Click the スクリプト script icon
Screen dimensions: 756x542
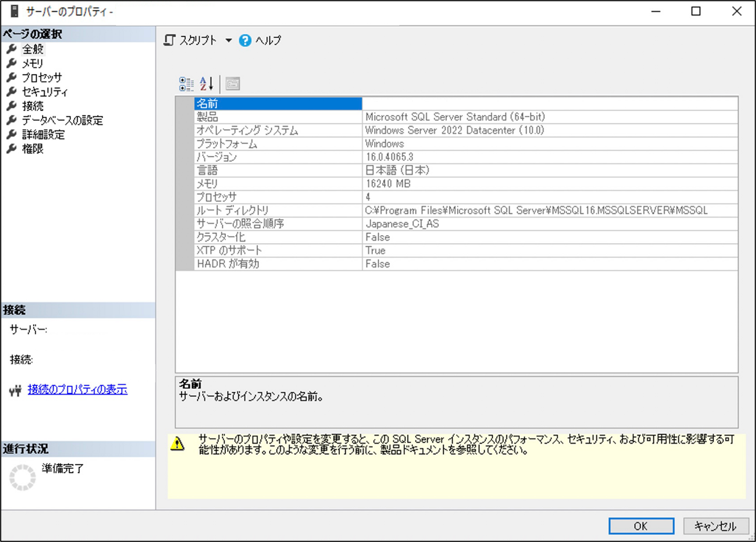170,40
